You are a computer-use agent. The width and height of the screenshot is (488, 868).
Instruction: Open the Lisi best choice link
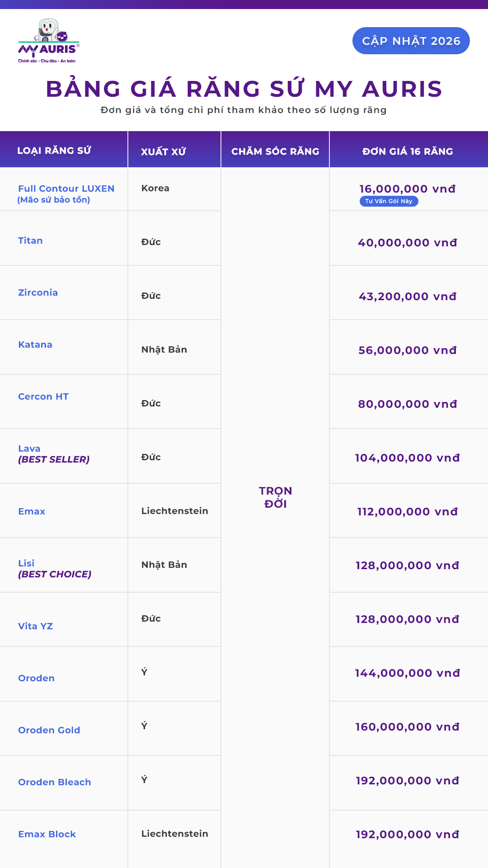tap(55, 569)
